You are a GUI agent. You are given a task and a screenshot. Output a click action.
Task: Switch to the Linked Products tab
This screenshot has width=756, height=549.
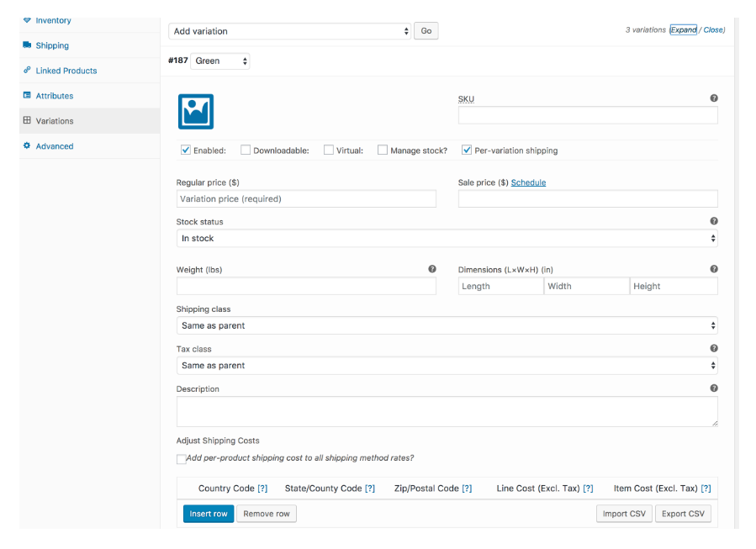pyautogui.click(x=66, y=71)
